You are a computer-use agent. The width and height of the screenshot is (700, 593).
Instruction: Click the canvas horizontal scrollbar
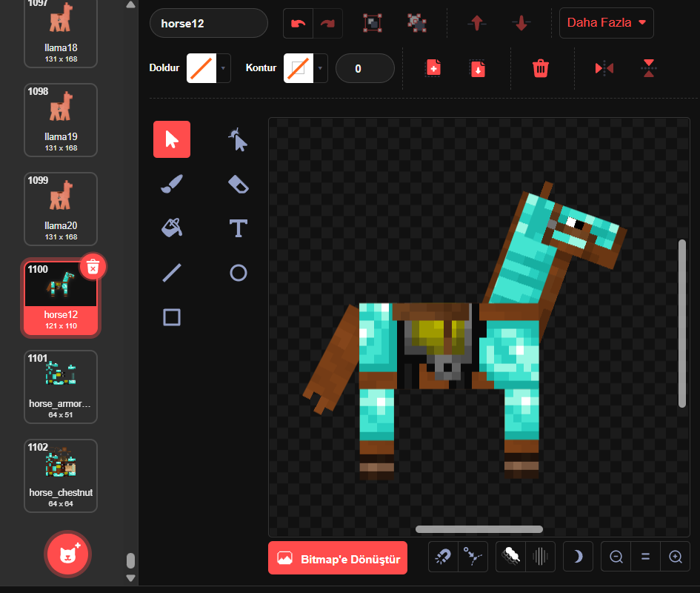(x=479, y=529)
